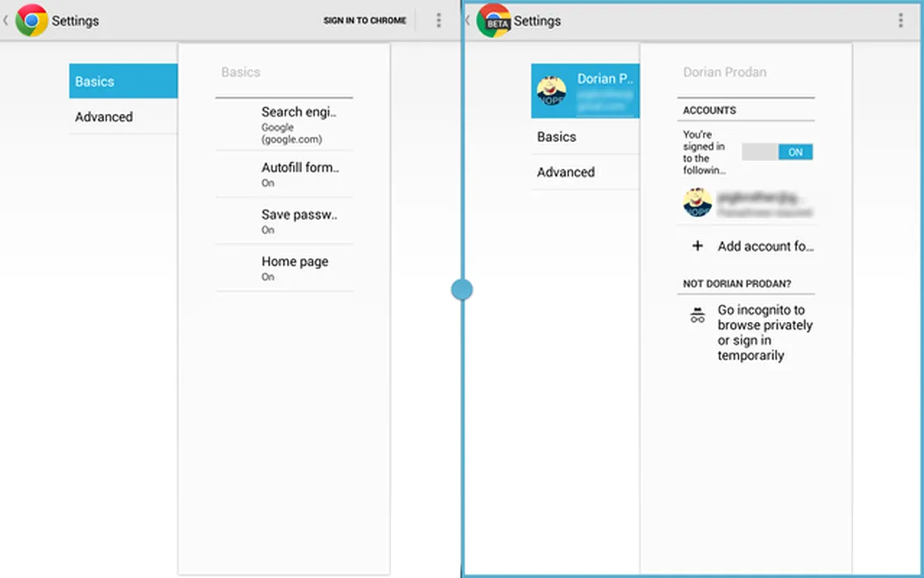Select Basics tab in left Chrome window
The image size is (924, 578).
coord(123,82)
